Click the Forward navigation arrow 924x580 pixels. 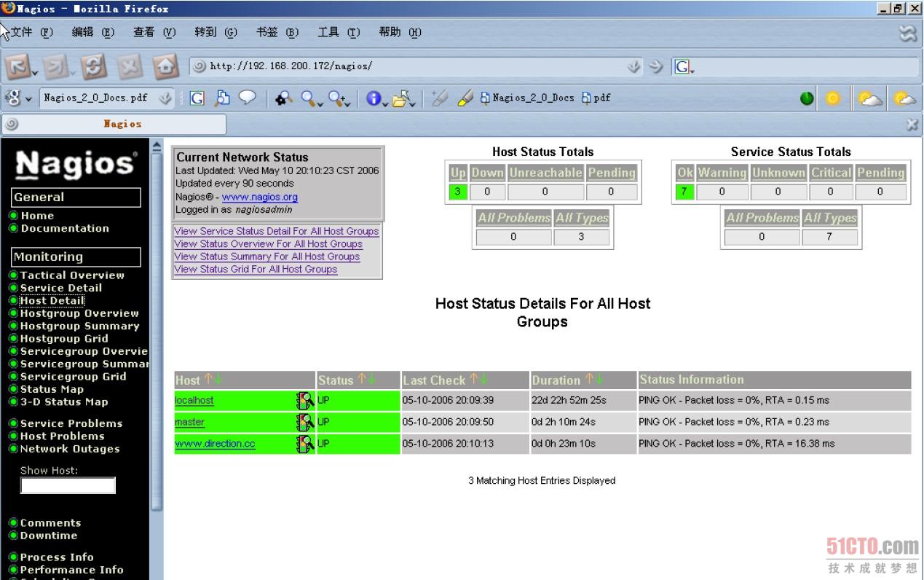(x=58, y=67)
